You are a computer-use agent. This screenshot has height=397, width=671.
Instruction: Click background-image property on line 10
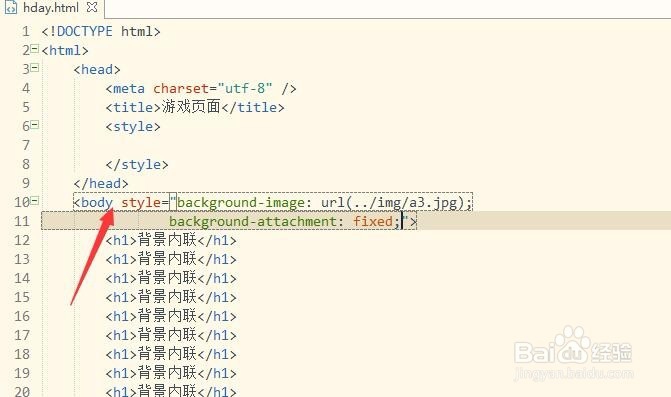241,202
